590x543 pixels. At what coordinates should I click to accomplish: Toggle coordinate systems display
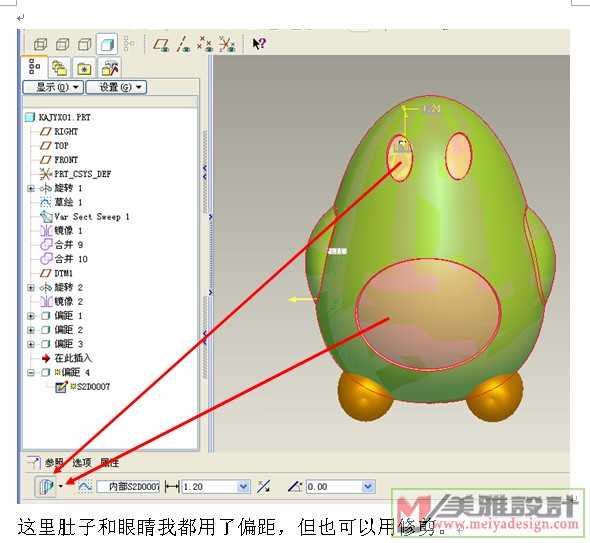[227, 44]
